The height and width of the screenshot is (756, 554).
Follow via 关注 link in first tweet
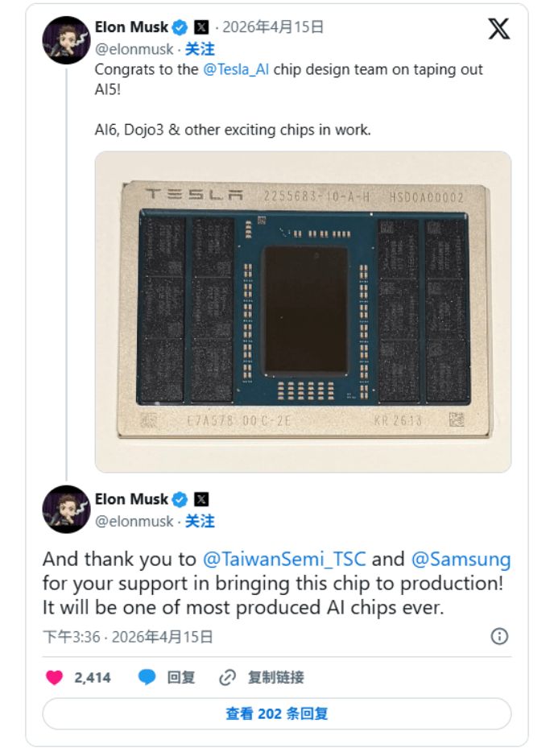(x=200, y=49)
